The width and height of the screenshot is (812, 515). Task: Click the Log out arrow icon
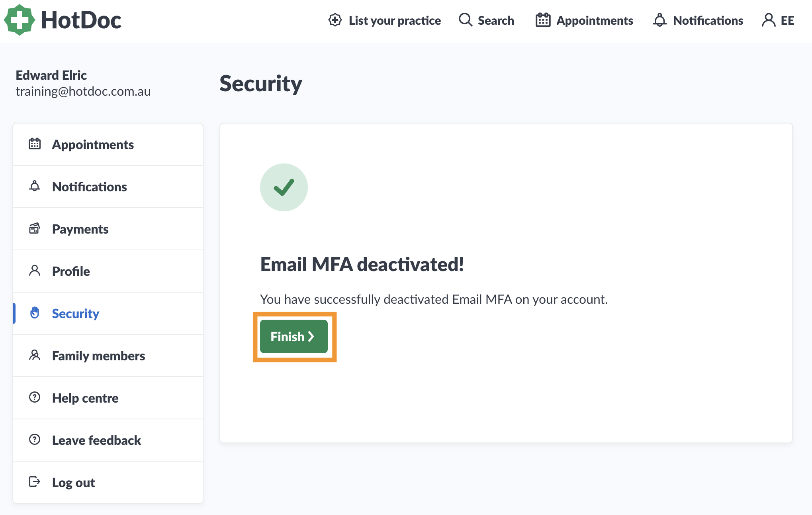(x=35, y=482)
